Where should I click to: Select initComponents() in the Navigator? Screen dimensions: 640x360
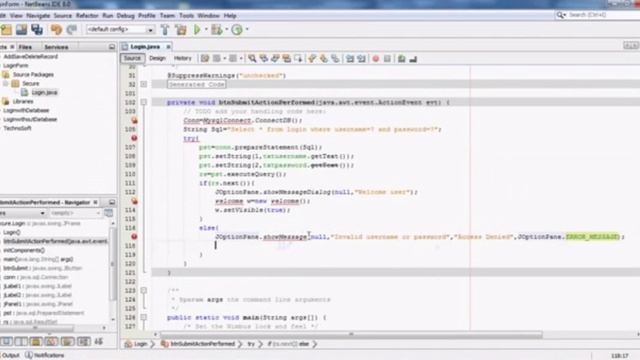click(24, 250)
